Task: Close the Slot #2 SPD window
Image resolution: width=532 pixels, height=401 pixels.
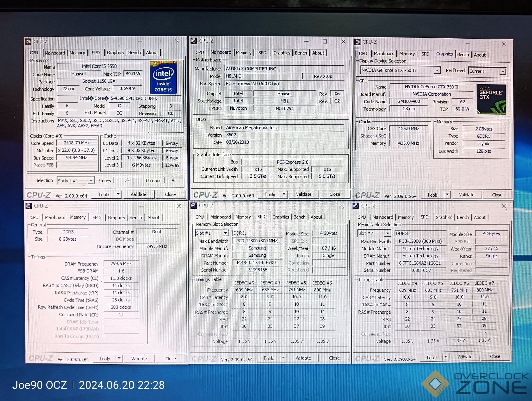Action: coord(504,206)
